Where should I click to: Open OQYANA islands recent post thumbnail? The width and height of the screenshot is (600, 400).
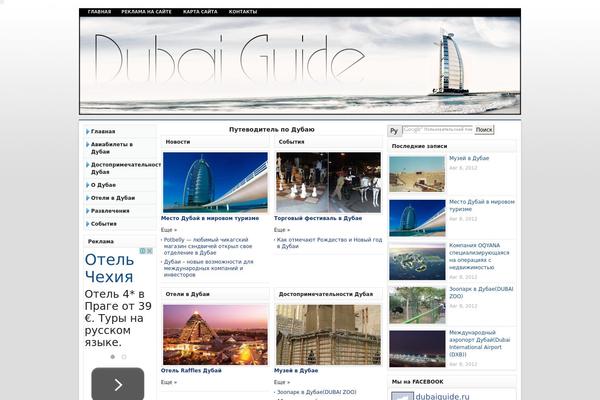417,261
